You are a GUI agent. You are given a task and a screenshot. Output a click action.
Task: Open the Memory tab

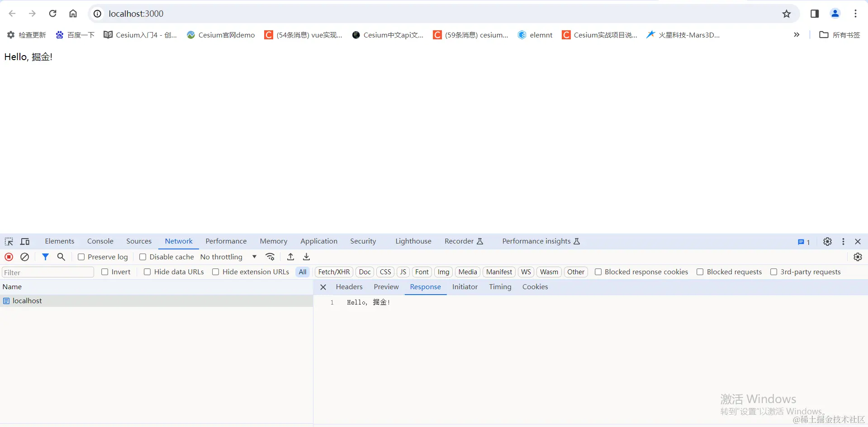(274, 241)
